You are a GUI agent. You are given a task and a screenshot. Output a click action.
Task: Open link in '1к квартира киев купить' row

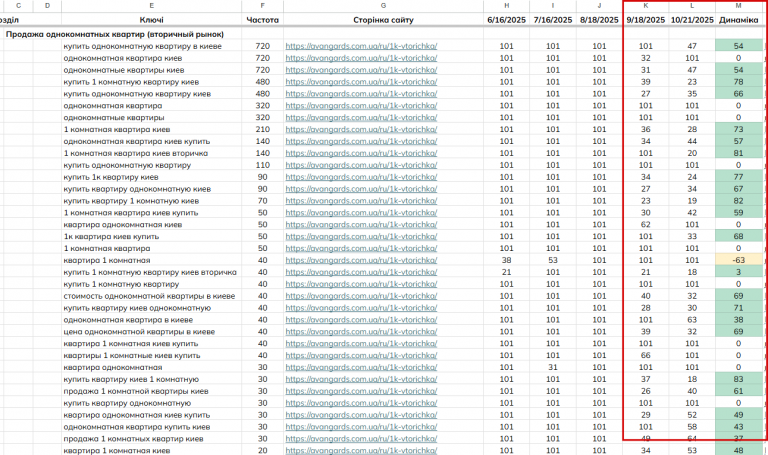[361, 237]
